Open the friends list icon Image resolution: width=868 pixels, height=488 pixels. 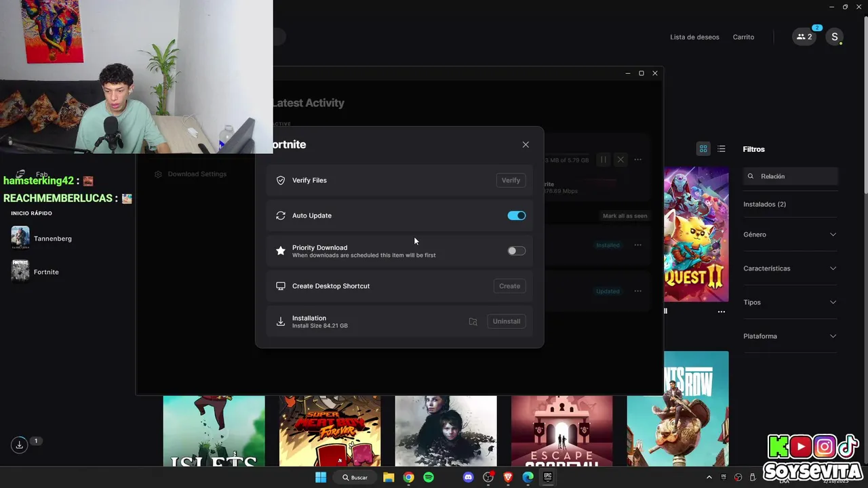(x=804, y=37)
